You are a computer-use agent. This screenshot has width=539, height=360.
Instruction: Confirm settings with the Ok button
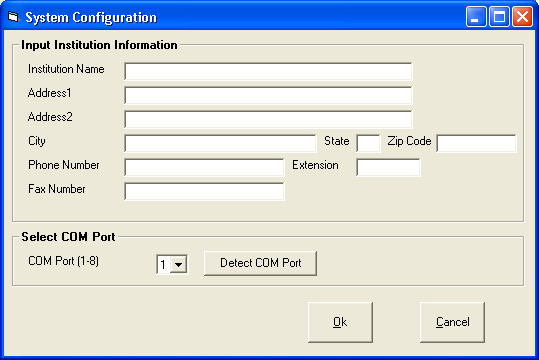pos(340,322)
